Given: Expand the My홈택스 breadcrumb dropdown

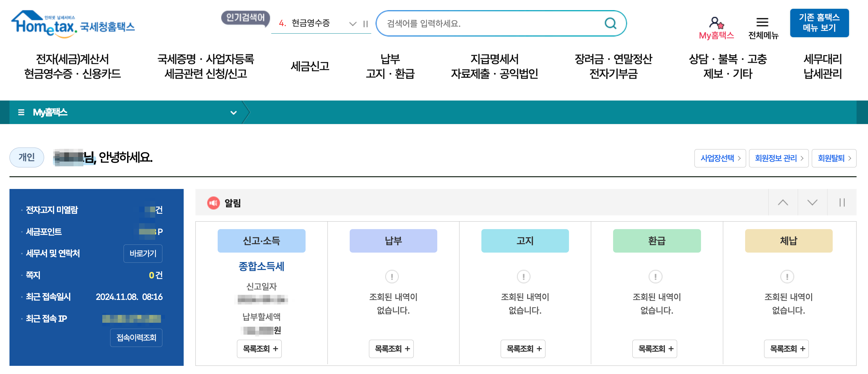Looking at the screenshot, I should tap(233, 113).
